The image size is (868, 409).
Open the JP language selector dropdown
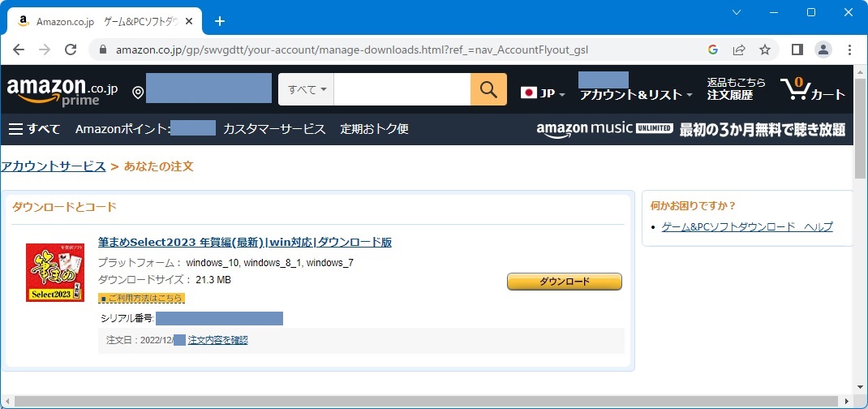pos(543,93)
